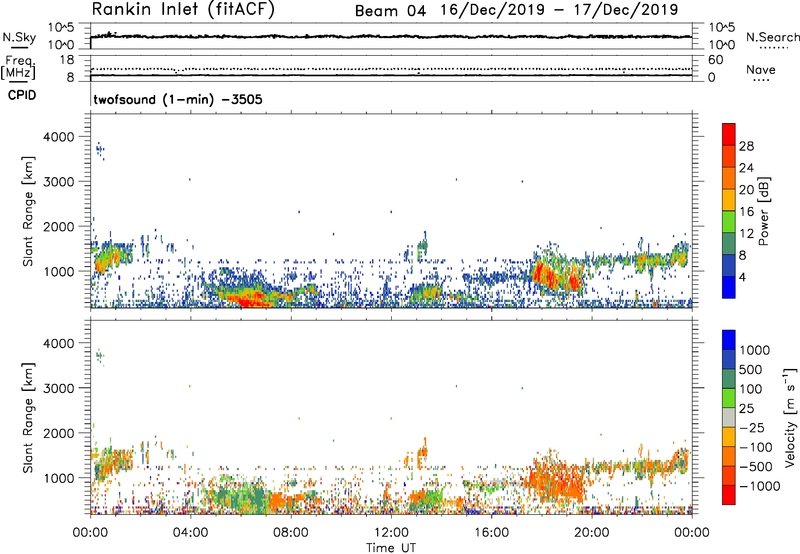
Task: Select the '04:00' time tick label
Action: tap(190, 533)
